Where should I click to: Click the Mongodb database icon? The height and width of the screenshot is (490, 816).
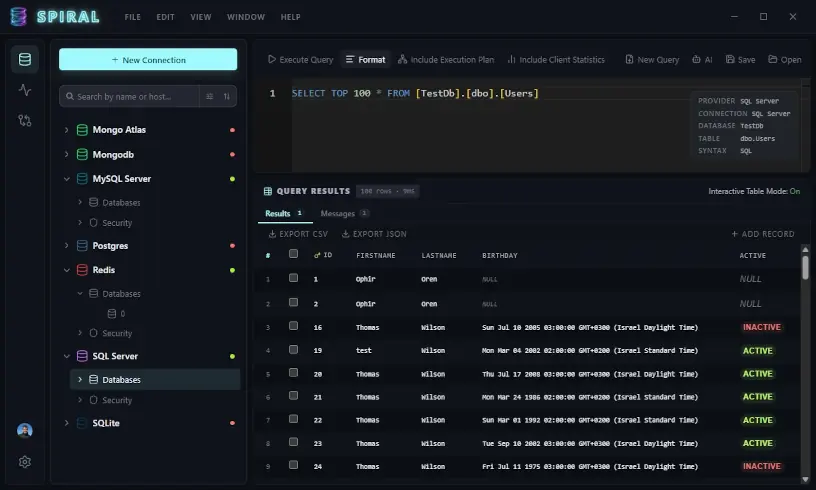[x=82, y=154]
